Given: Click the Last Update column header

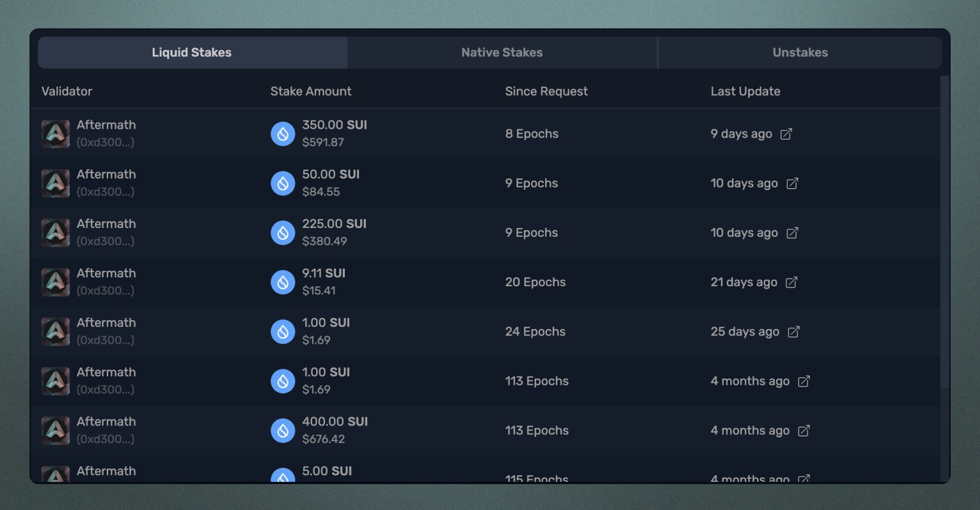Looking at the screenshot, I should [x=745, y=92].
